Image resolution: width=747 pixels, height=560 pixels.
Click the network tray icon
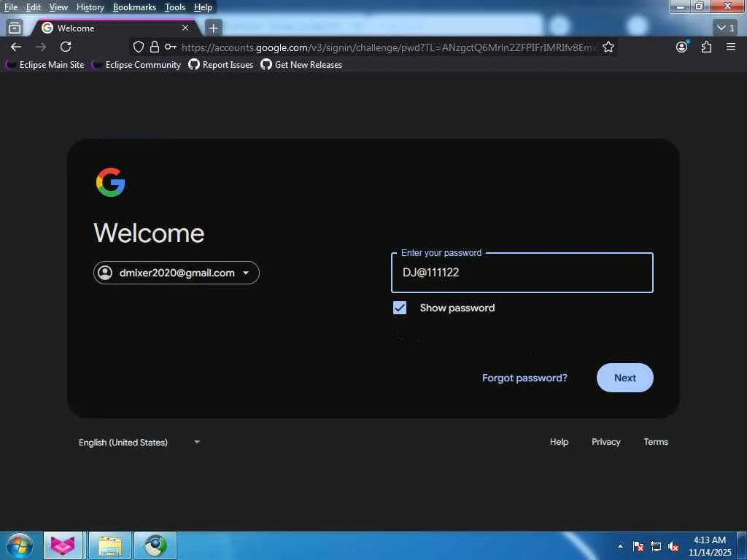pyautogui.click(x=656, y=546)
